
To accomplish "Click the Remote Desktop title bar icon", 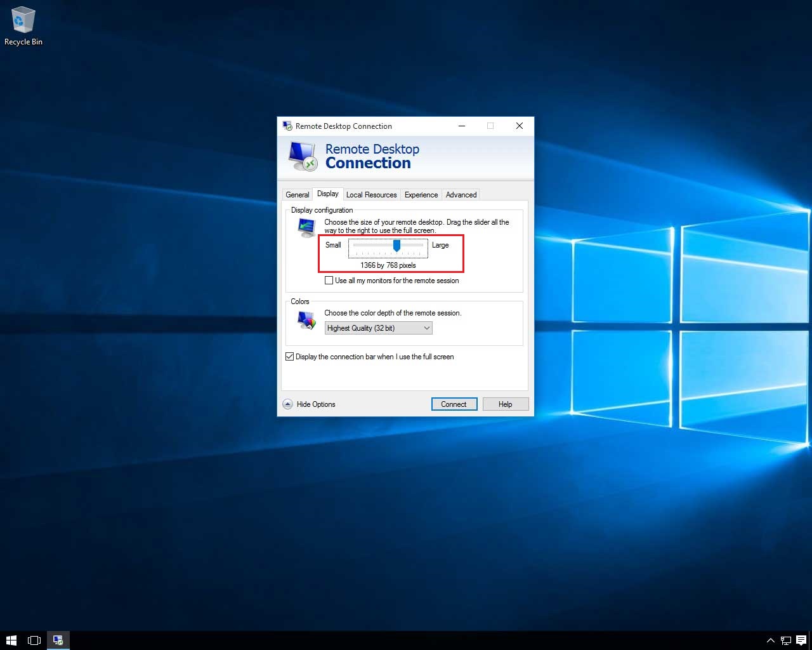I will pos(287,126).
